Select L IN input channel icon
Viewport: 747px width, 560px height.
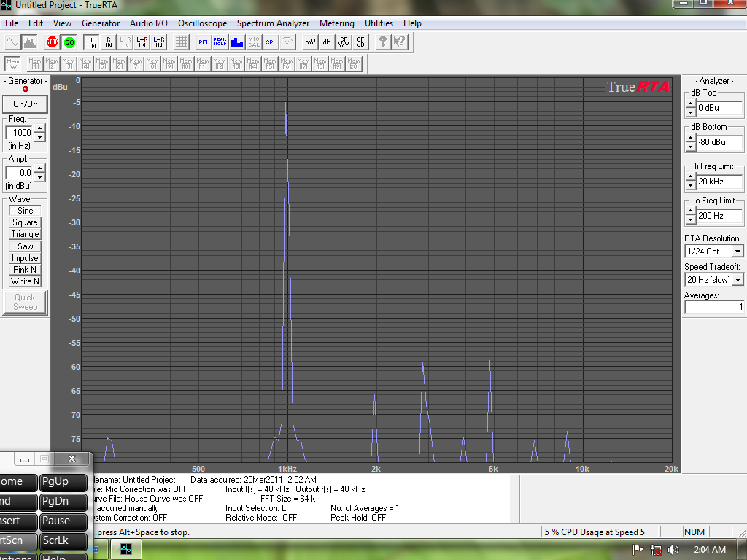[x=92, y=42]
